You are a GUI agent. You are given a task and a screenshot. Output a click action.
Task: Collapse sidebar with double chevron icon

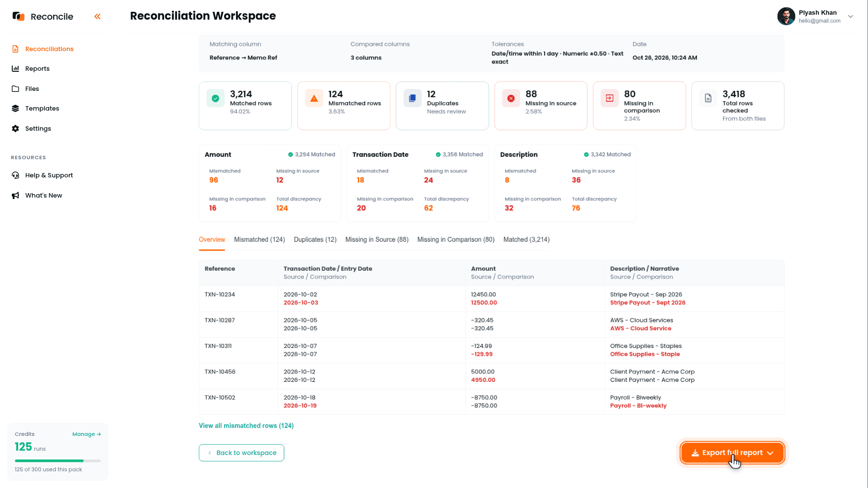click(97, 17)
